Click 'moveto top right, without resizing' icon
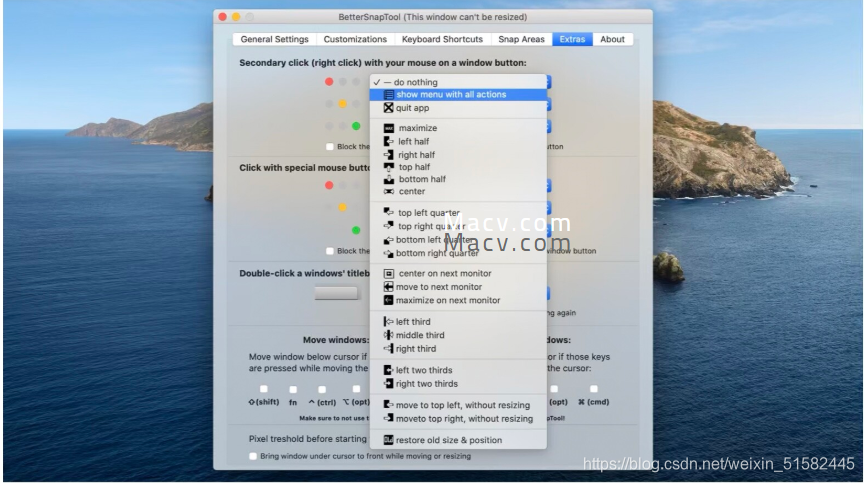 pos(389,418)
